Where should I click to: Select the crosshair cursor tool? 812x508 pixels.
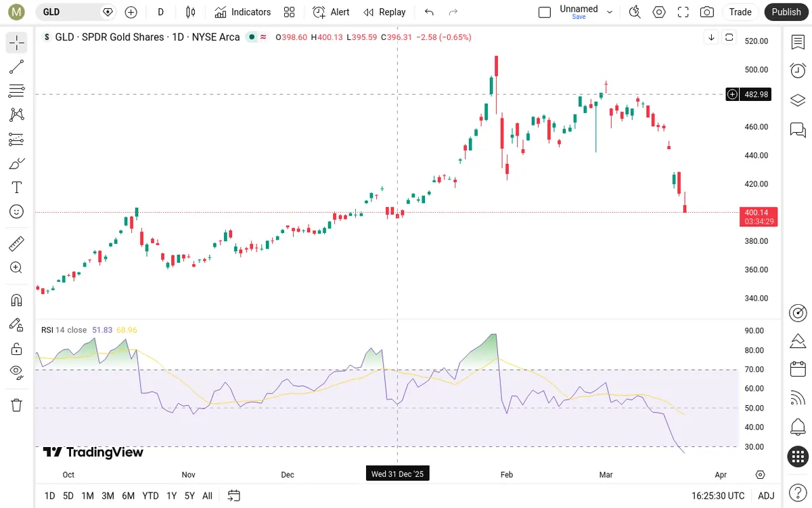(17, 43)
